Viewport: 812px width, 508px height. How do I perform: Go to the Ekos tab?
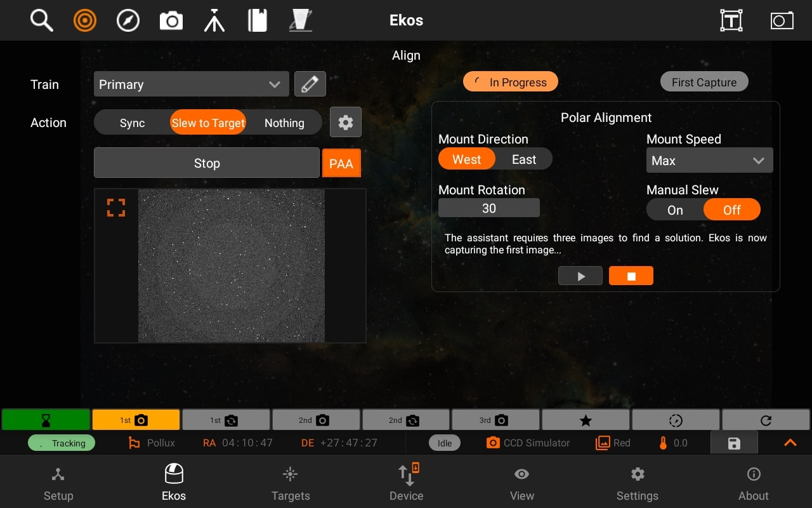coord(174,484)
